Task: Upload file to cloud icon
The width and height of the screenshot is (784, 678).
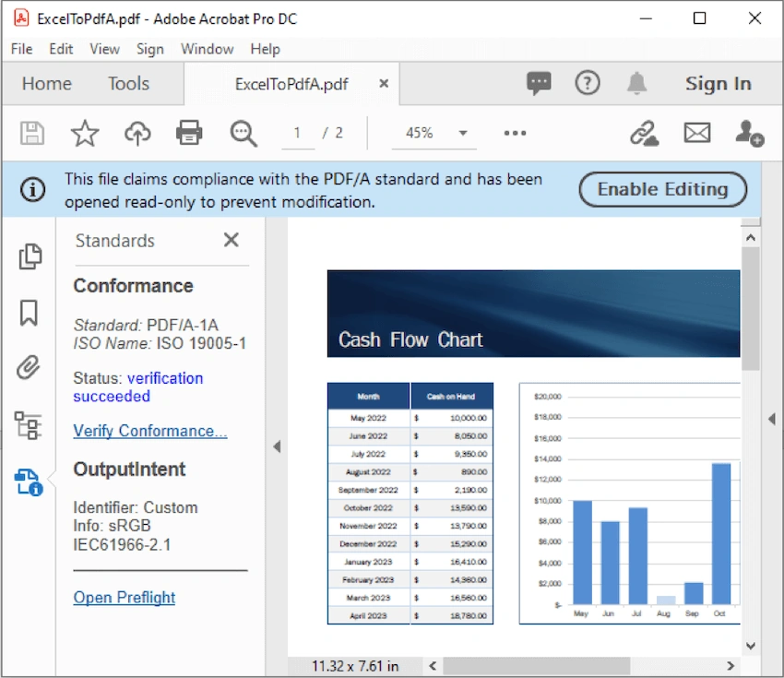Action: pyautogui.click(x=137, y=134)
